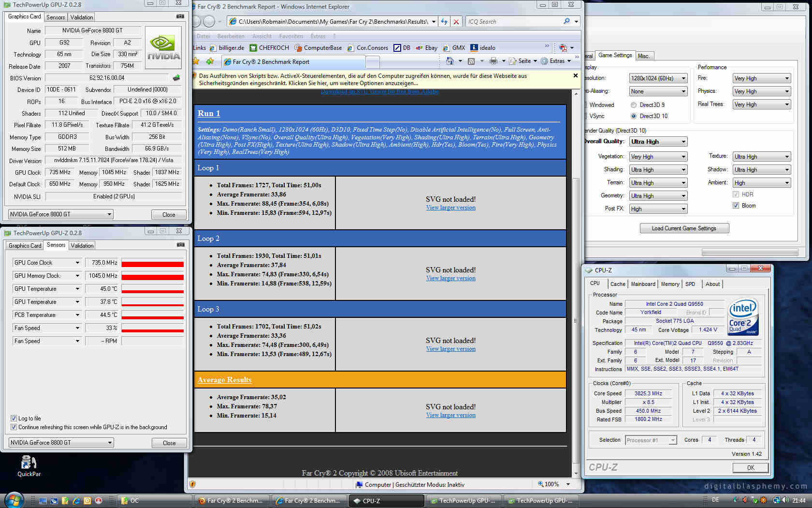Click View larger version link in Loop 1

450,208
